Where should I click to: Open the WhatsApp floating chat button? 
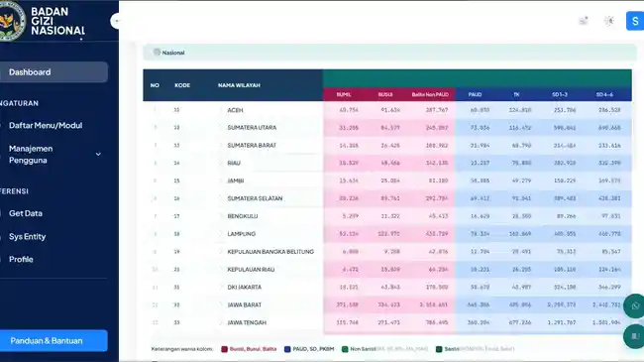point(635,306)
